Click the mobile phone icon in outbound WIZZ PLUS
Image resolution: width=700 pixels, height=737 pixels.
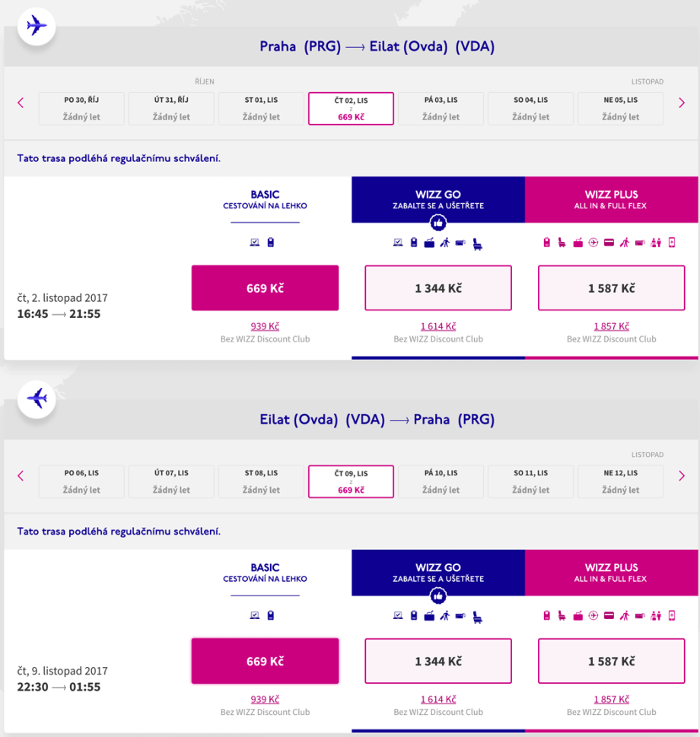pyautogui.click(x=672, y=243)
